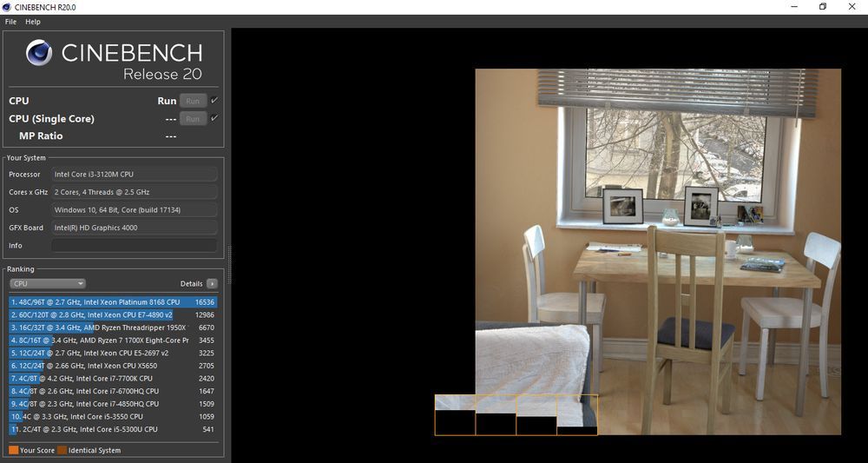Open the Help menu
This screenshot has height=463, width=868.
(33, 22)
